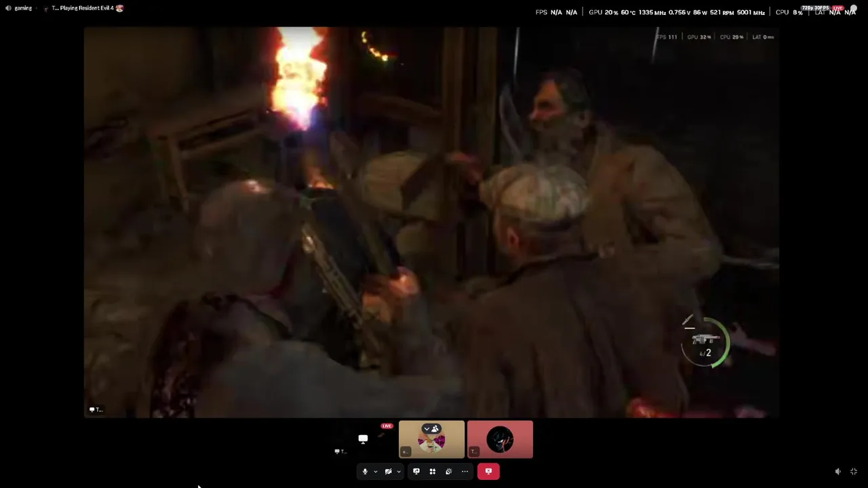This screenshot has height=488, width=868.
Task: Select the red participant video tile
Action: point(500,440)
